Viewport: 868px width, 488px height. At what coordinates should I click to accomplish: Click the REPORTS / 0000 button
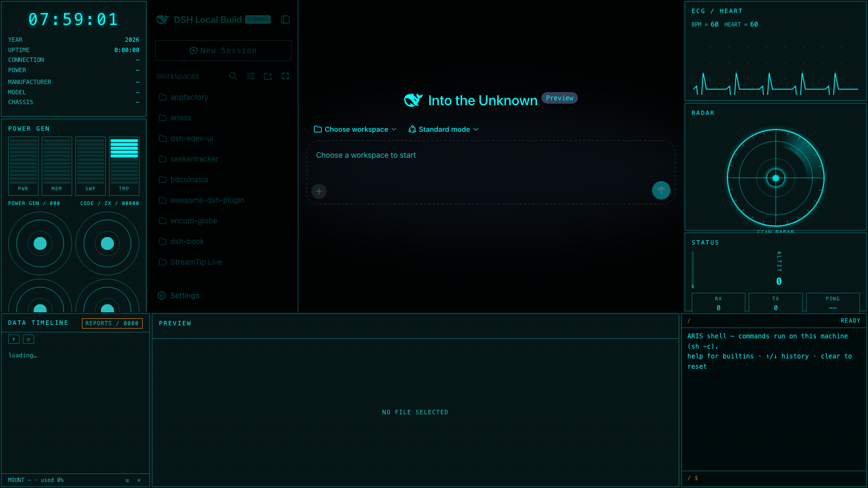point(112,323)
